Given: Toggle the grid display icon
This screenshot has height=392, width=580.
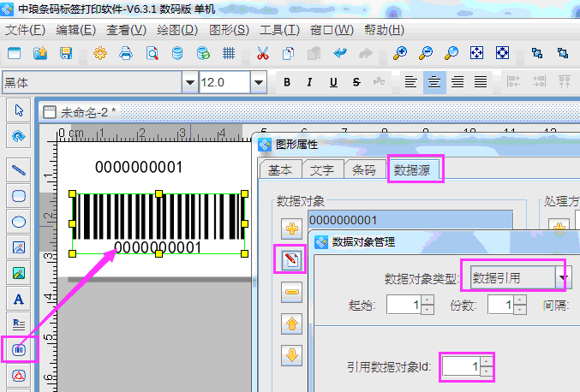Looking at the screenshot, I should (229, 53).
